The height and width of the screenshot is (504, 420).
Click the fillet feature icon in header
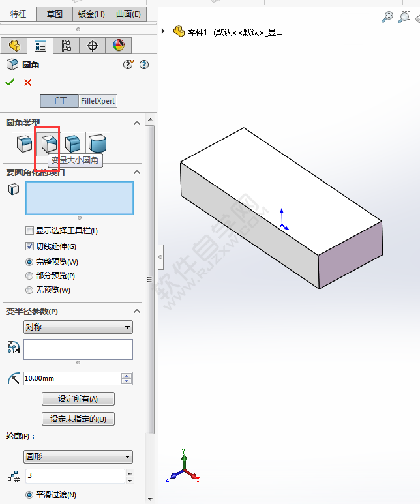12,65
